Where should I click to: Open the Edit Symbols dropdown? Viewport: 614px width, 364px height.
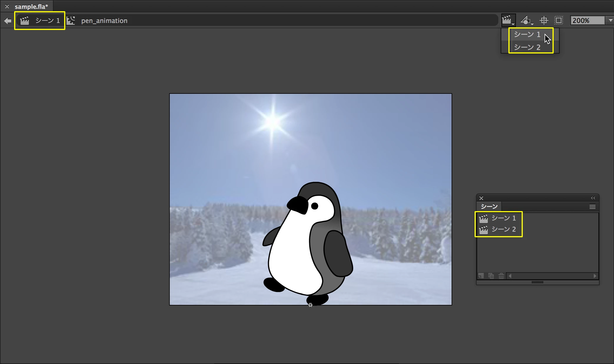click(527, 20)
